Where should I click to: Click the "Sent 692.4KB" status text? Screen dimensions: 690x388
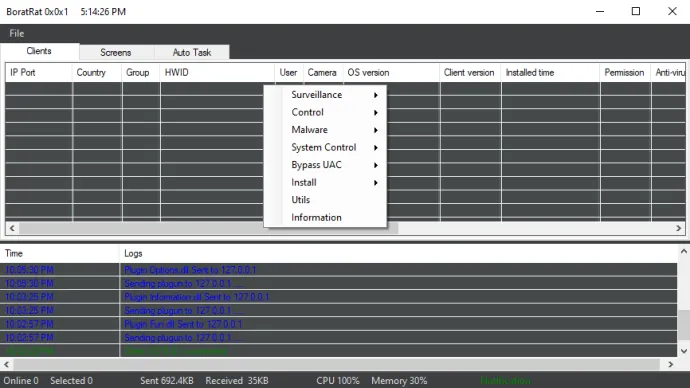[x=167, y=381]
